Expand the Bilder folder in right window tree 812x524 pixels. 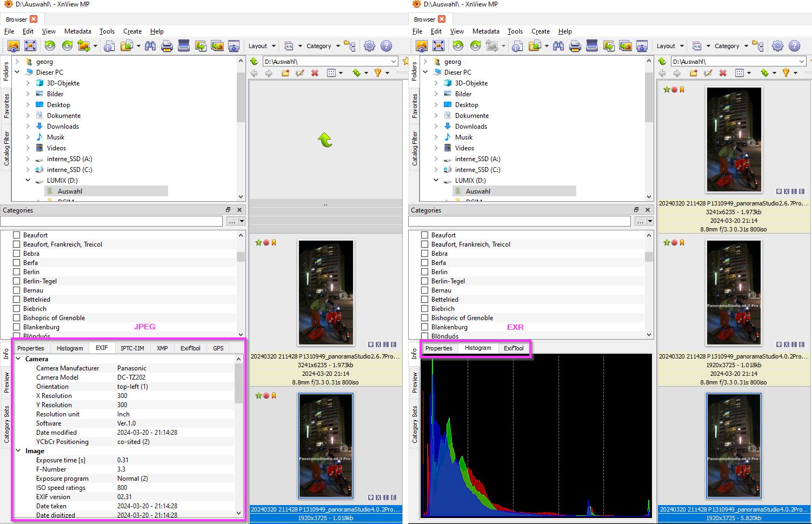coord(436,94)
